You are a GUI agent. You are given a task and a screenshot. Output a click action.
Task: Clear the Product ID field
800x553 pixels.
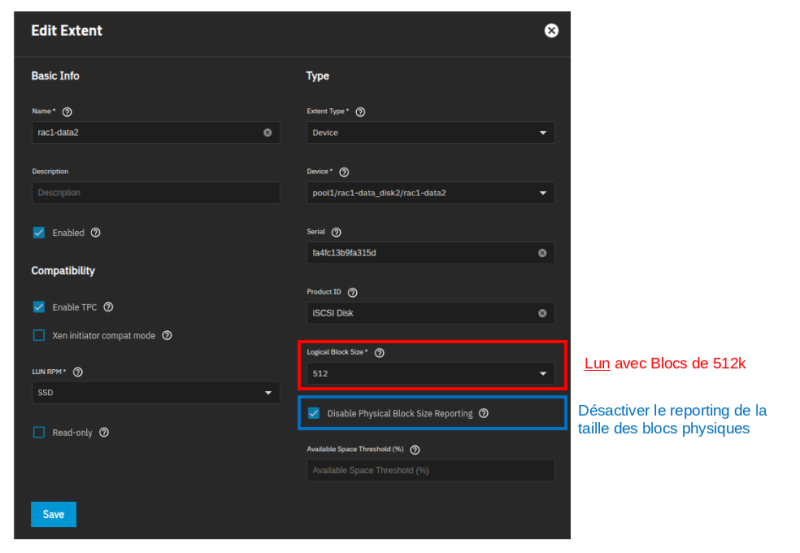tap(542, 313)
